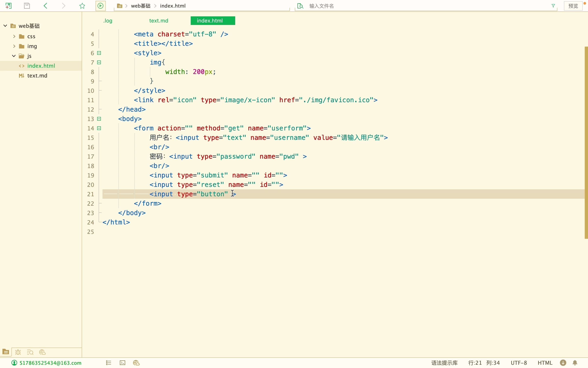Click line number 11 in the gutter
Image resolution: width=588 pixels, height=368 pixels.
click(x=91, y=100)
